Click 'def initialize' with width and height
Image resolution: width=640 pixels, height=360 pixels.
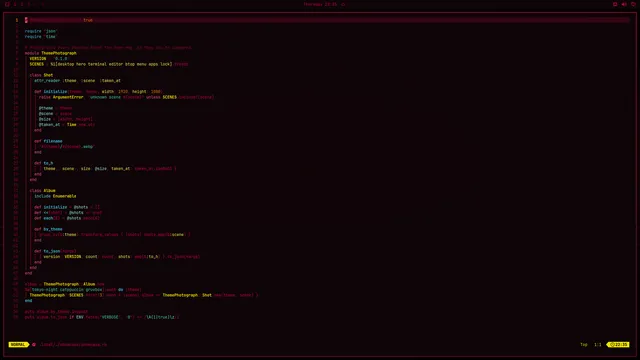click(x=98, y=91)
